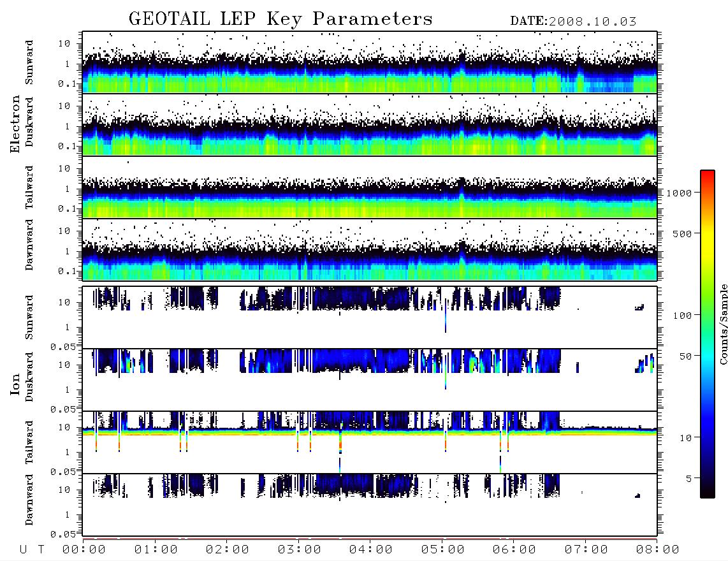Image resolution: width=728 pixels, height=561 pixels.
Task: Click the "Counts/Sample" colorbar label
Action: point(723,324)
